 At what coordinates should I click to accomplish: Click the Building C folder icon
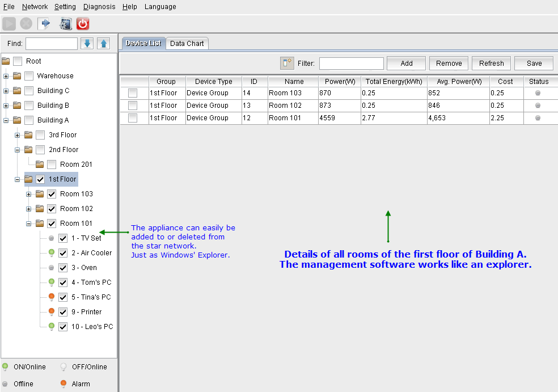[x=17, y=91]
